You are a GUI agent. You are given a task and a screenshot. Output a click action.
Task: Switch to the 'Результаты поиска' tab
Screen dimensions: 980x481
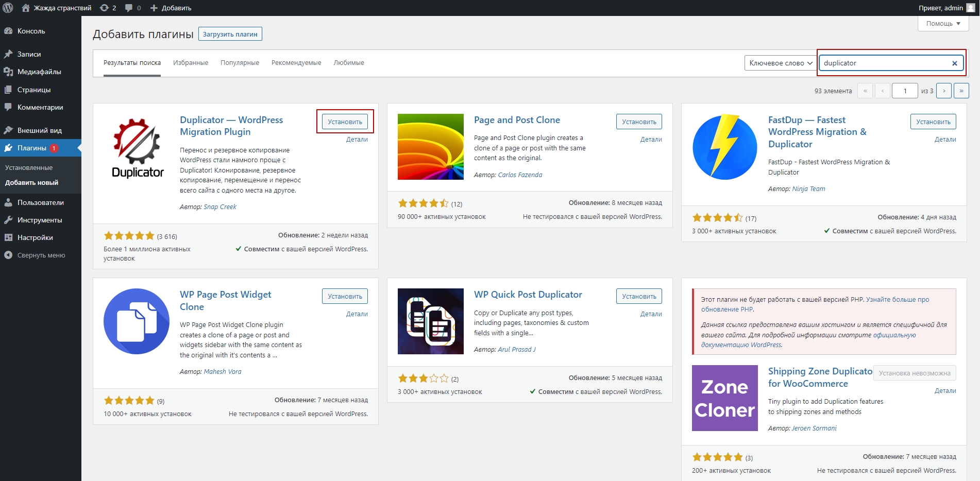132,63
